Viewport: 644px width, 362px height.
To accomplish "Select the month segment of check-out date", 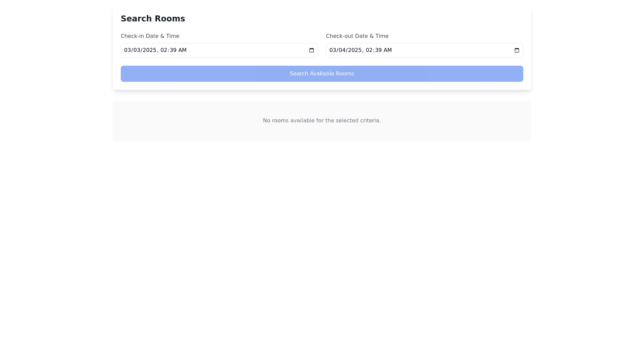I will (332, 50).
